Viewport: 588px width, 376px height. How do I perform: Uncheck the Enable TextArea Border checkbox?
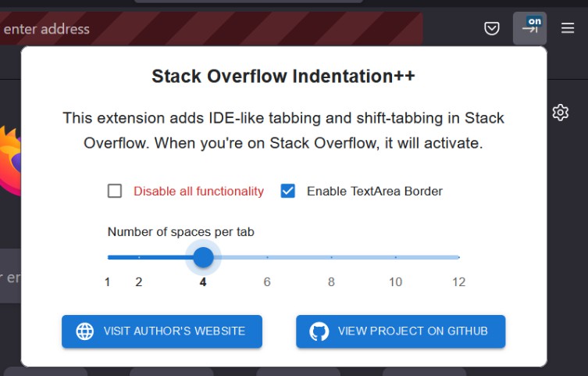[x=288, y=191]
